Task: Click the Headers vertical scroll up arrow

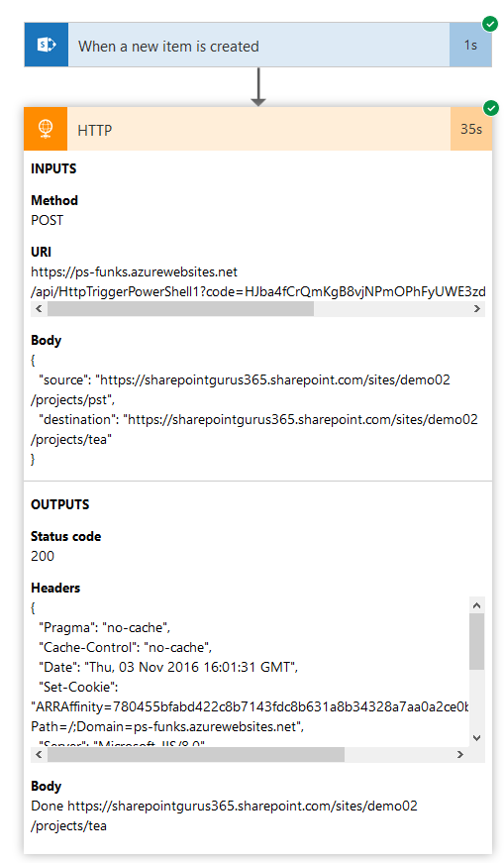Action: 477,605
